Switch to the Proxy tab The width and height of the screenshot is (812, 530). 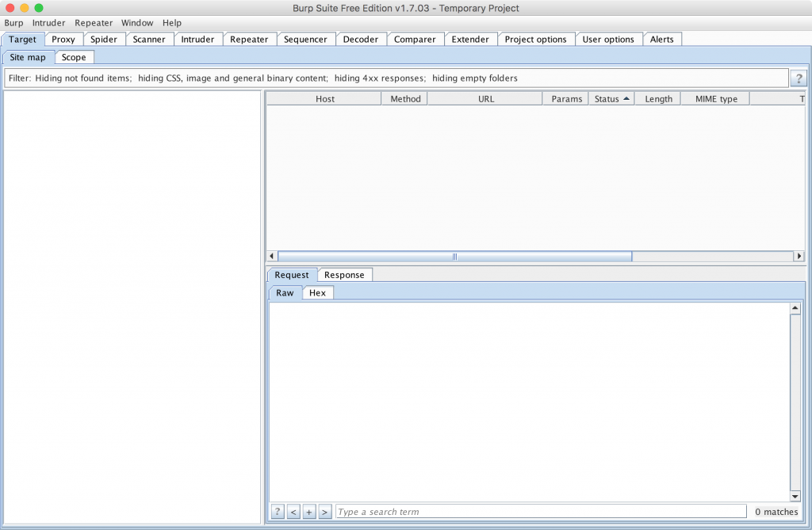(63, 39)
